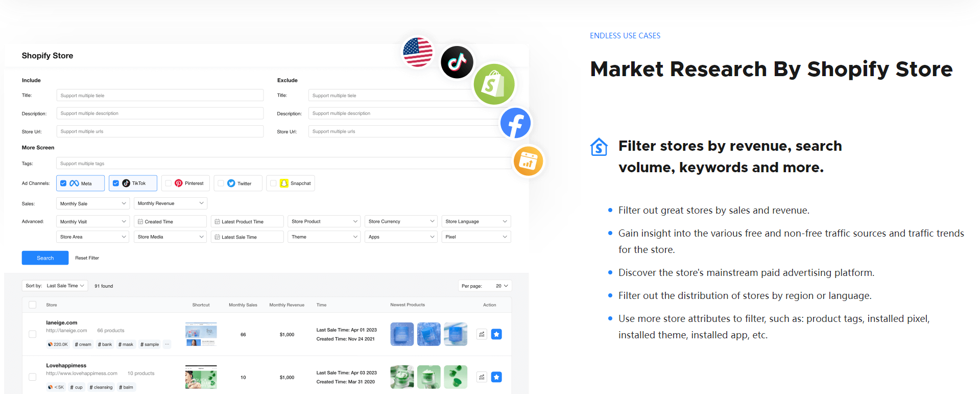
Task: Open Lovehappimess shortcut screenshot thumbnail
Action: point(201,377)
